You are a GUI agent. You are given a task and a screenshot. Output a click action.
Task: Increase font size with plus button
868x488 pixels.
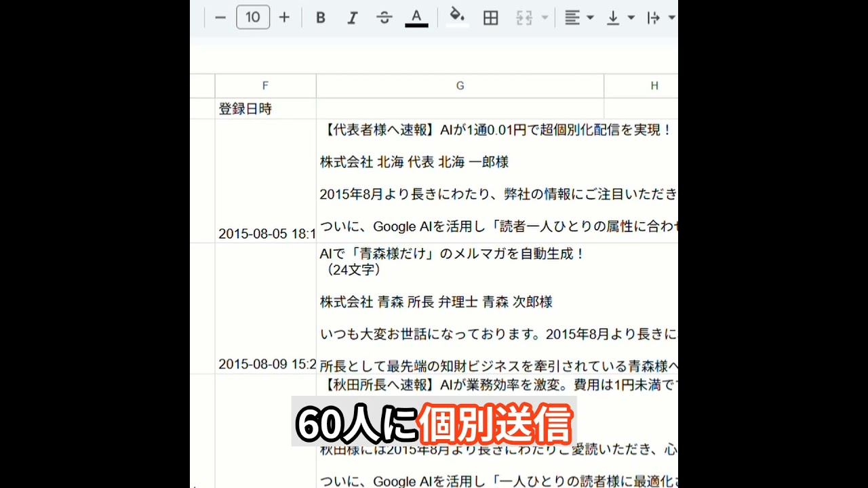tap(284, 18)
